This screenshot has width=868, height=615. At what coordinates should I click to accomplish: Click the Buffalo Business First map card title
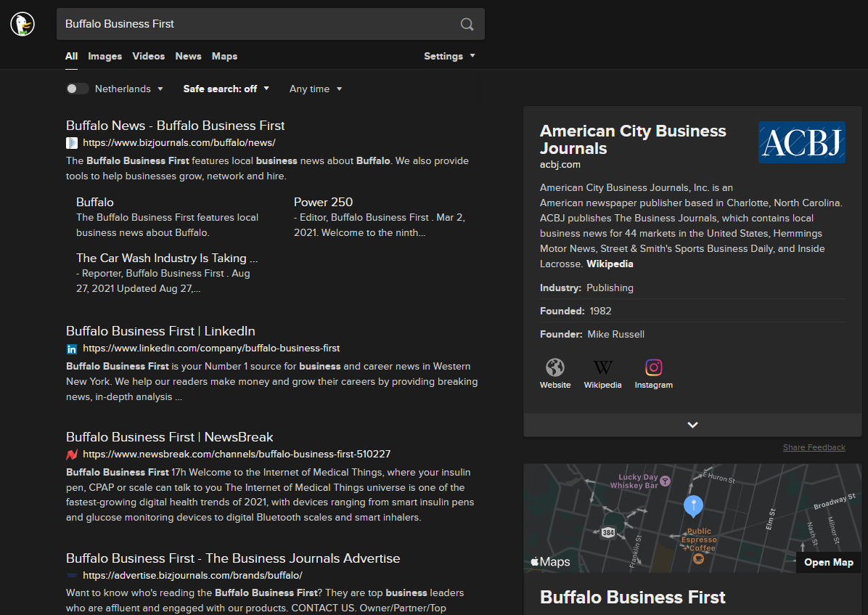pyautogui.click(x=632, y=598)
